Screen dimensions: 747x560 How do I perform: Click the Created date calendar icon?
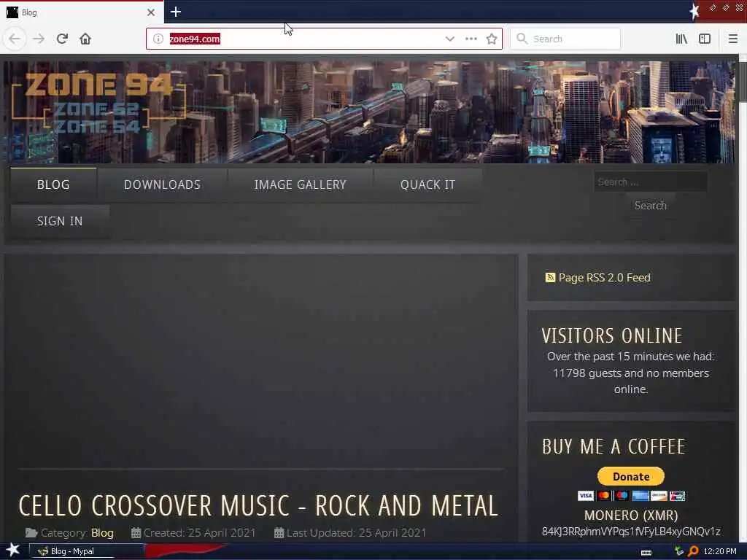pos(136,533)
